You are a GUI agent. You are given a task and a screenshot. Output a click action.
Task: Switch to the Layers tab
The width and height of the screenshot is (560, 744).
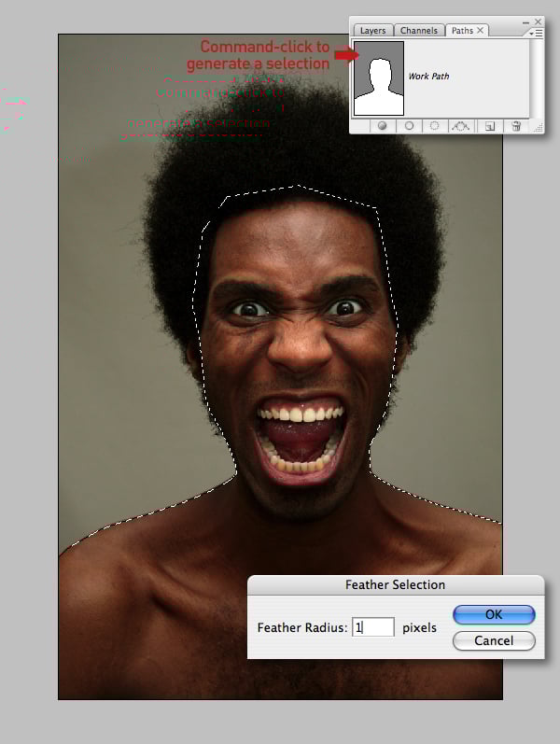coord(373,31)
